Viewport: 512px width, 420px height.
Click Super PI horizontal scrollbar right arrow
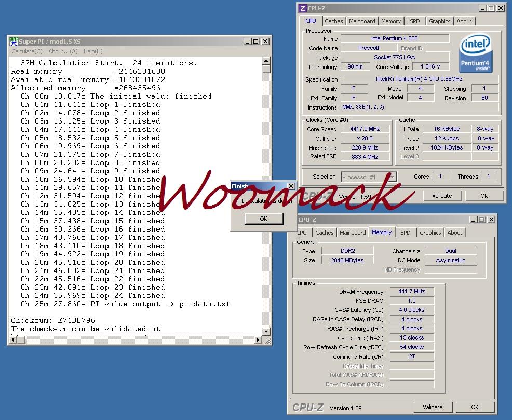point(258,340)
